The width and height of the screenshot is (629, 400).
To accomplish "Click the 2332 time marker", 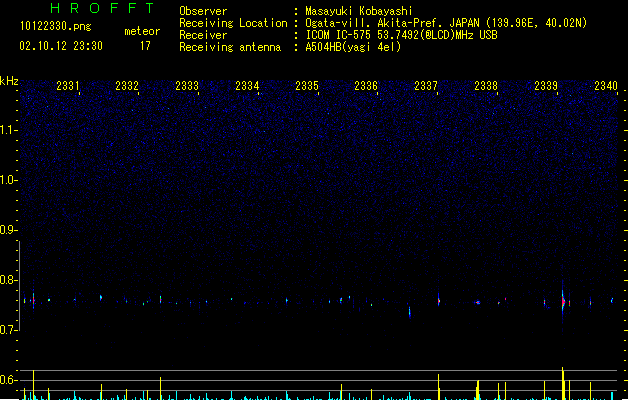I will pos(127,86).
